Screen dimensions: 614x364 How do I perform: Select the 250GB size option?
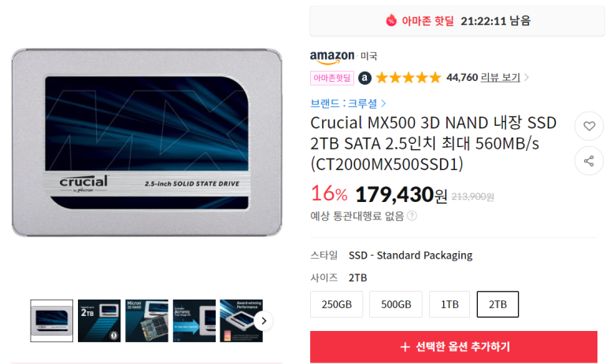coord(337,304)
